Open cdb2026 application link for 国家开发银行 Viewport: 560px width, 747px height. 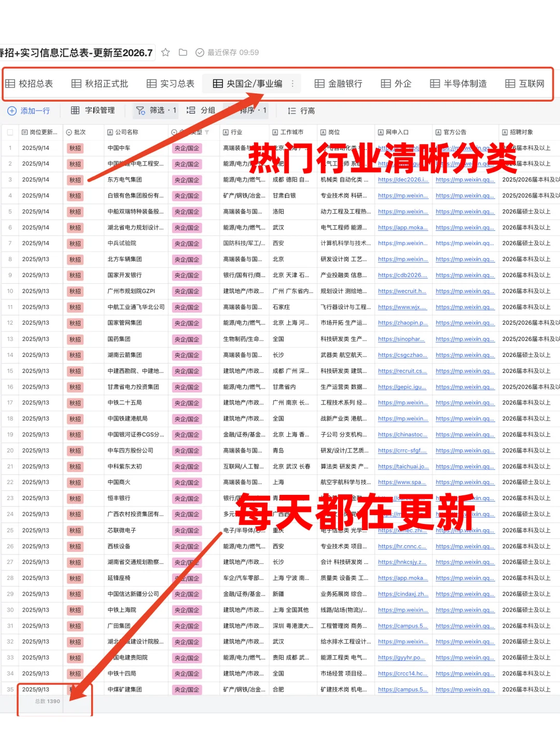pyautogui.click(x=403, y=275)
